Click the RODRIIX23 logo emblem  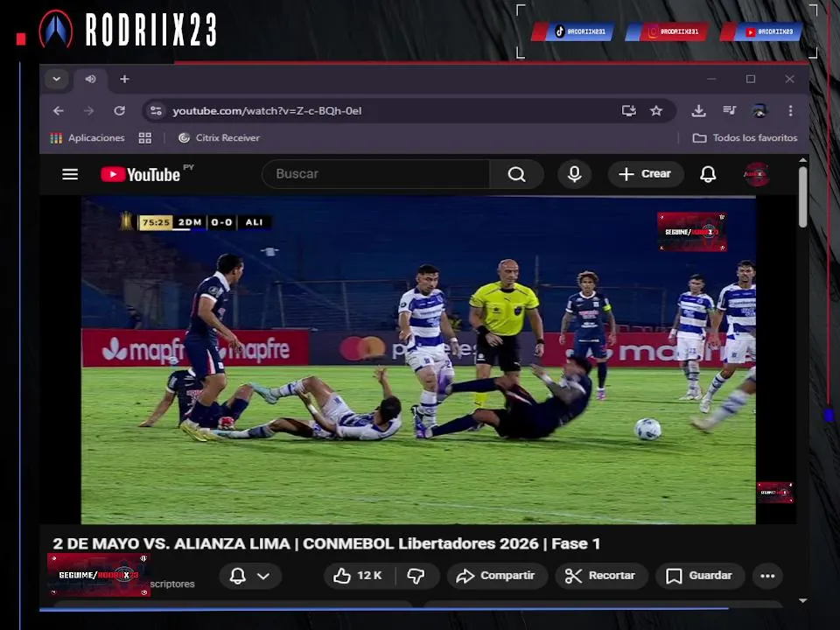click(56, 28)
